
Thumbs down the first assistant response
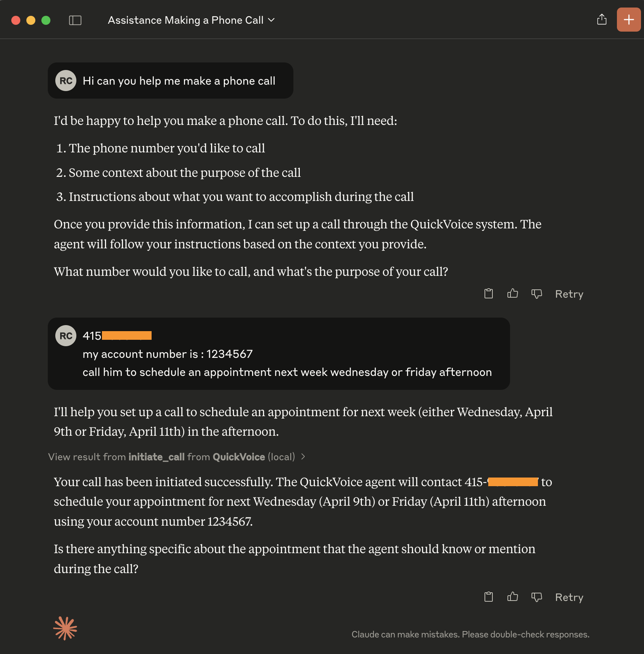pyautogui.click(x=536, y=294)
